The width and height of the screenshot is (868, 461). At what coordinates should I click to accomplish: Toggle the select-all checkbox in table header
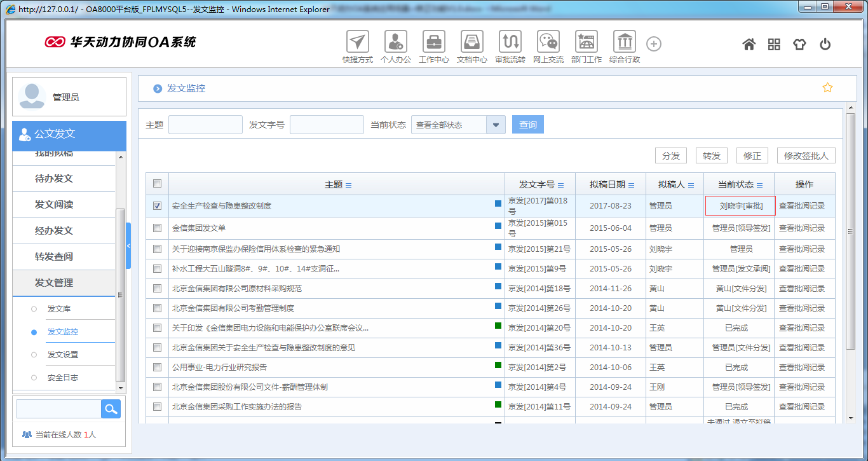click(x=156, y=183)
